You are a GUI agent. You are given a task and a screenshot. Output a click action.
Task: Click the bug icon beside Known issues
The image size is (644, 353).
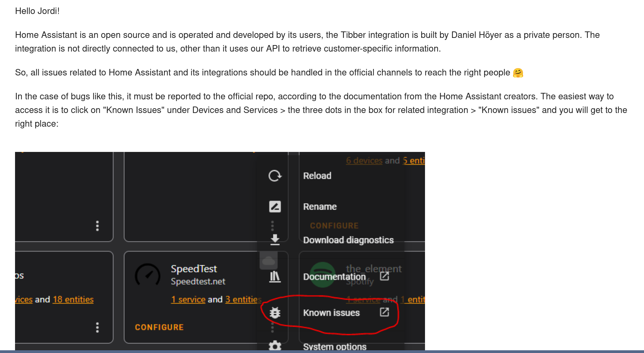coord(274,312)
